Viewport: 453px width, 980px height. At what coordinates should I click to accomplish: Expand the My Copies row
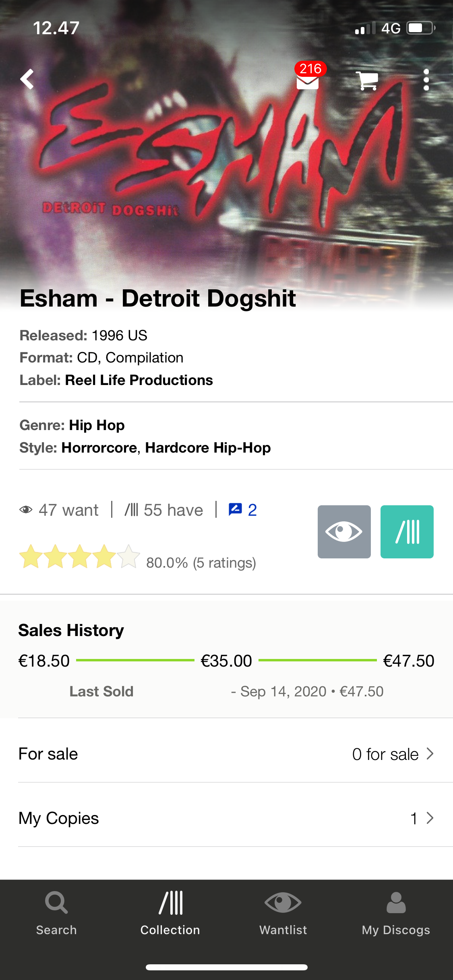coord(226,818)
